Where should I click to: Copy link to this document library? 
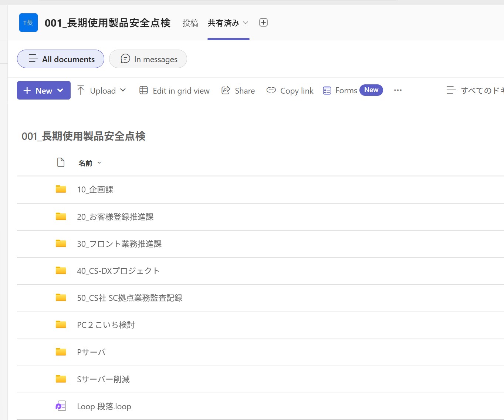pyautogui.click(x=290, y=91)
